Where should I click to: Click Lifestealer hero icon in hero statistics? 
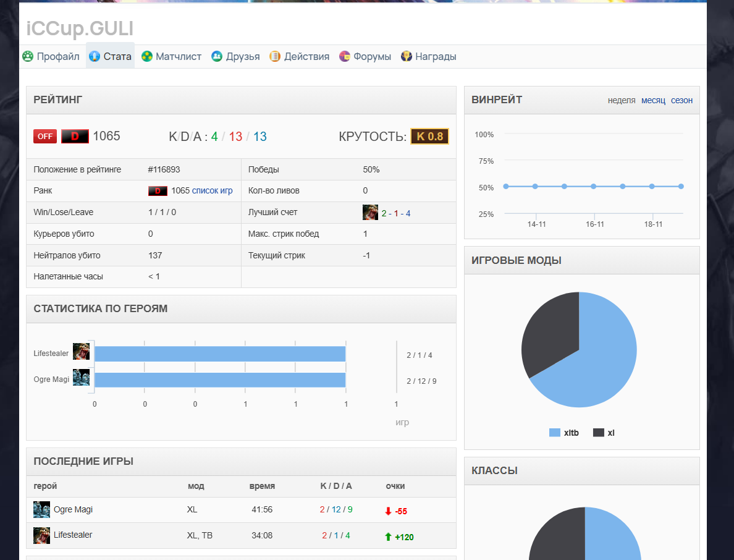(x=81, y=352)
